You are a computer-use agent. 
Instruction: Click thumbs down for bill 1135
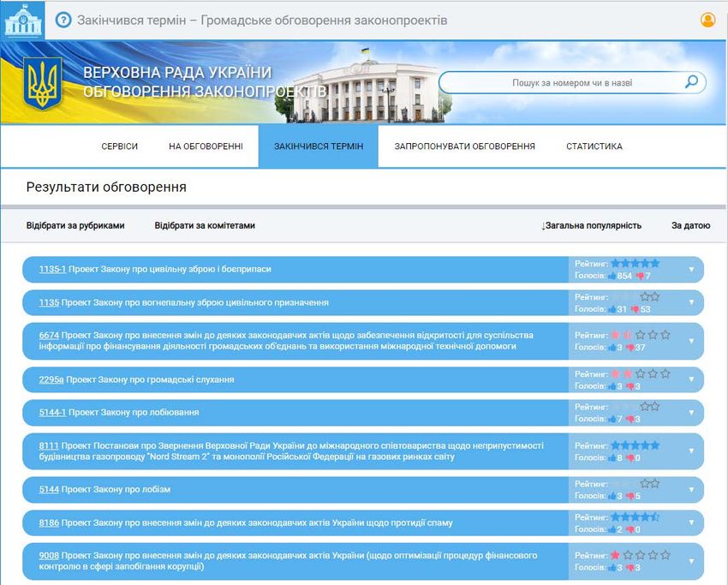(636, 309)
